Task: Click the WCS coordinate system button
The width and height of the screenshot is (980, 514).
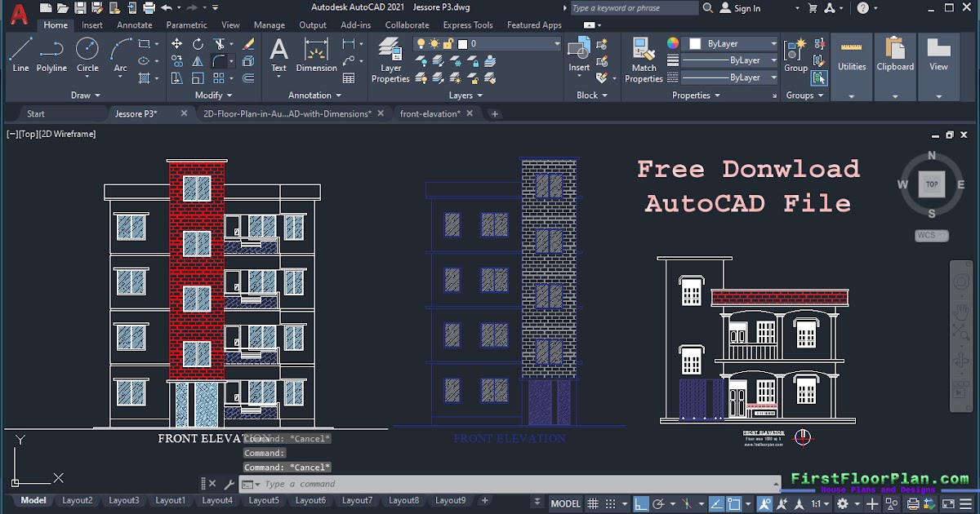Action: [931, 235]
